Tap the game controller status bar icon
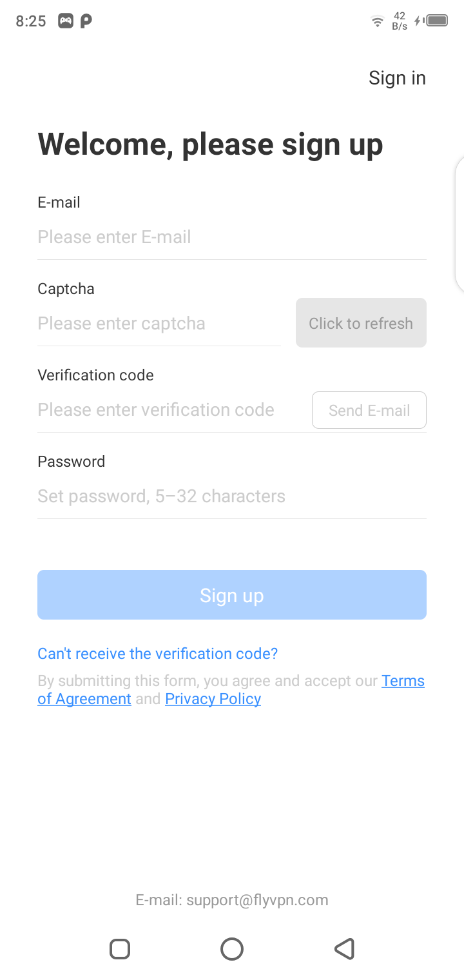The image size is (464, 980). [66, 21]
